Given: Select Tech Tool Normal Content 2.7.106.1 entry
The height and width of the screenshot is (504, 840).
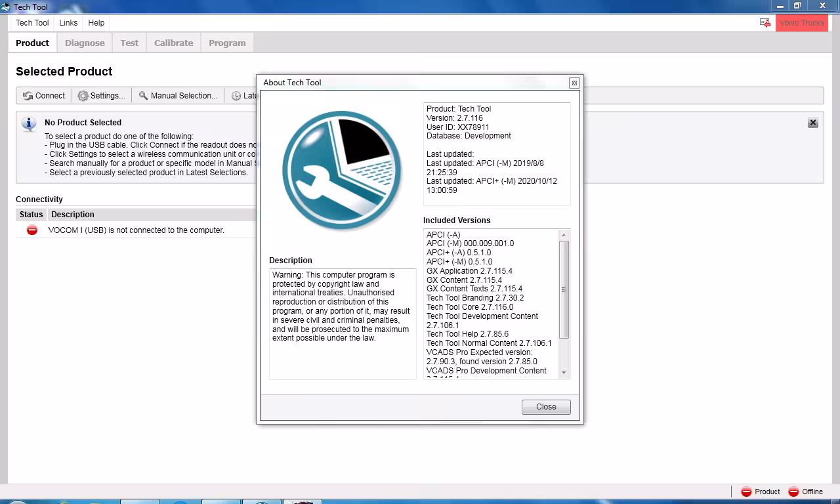Looking at the screenshot, I should (489, 343).
